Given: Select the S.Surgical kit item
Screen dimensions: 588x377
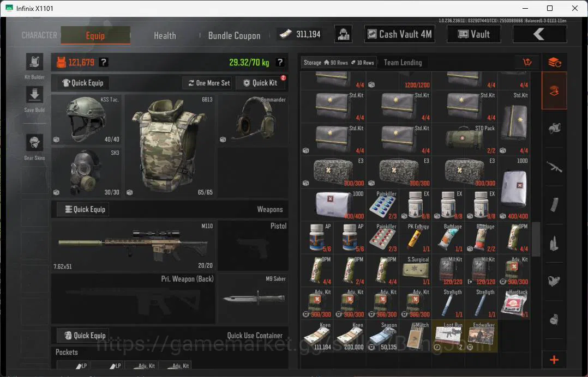Looking at the screenshot, I should pos(415,271).
